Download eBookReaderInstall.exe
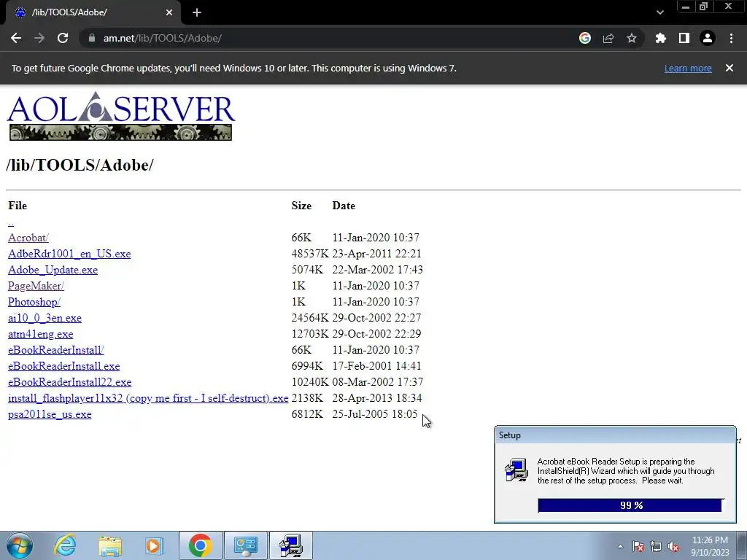Screen dimensions: 747x560 point(64,366)
